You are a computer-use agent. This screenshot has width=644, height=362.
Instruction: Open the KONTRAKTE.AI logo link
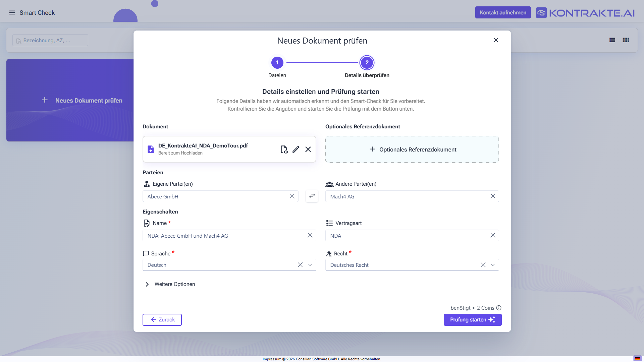(585, 13)
